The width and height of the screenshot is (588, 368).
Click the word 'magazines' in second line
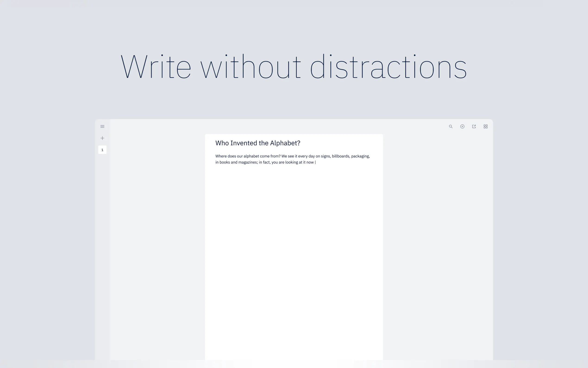point(248,162)
